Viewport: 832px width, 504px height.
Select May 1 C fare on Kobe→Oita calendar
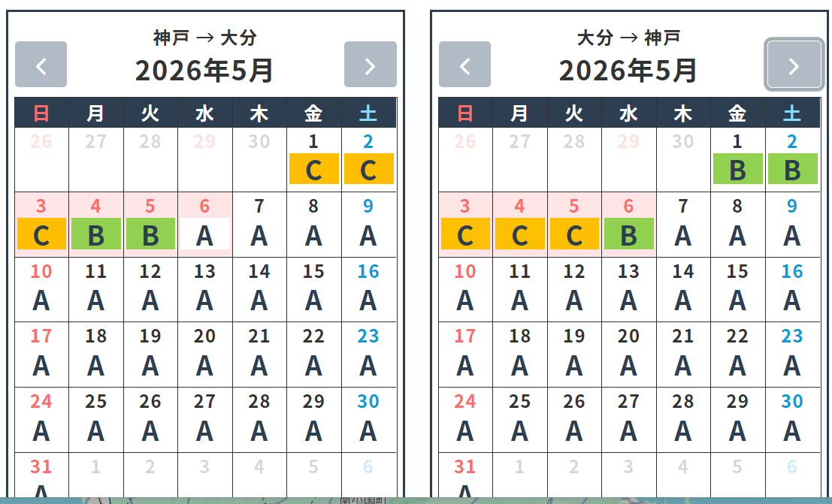tap(313, 170)
